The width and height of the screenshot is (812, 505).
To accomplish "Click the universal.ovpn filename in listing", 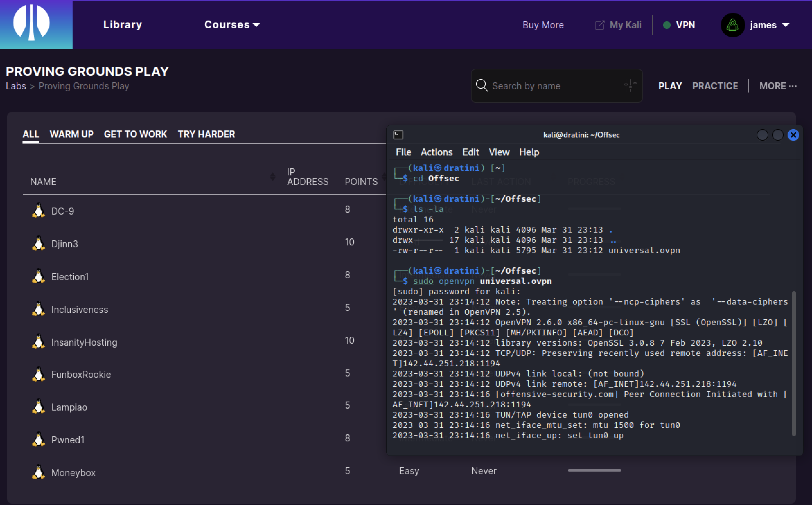I will tap(644, 250).
